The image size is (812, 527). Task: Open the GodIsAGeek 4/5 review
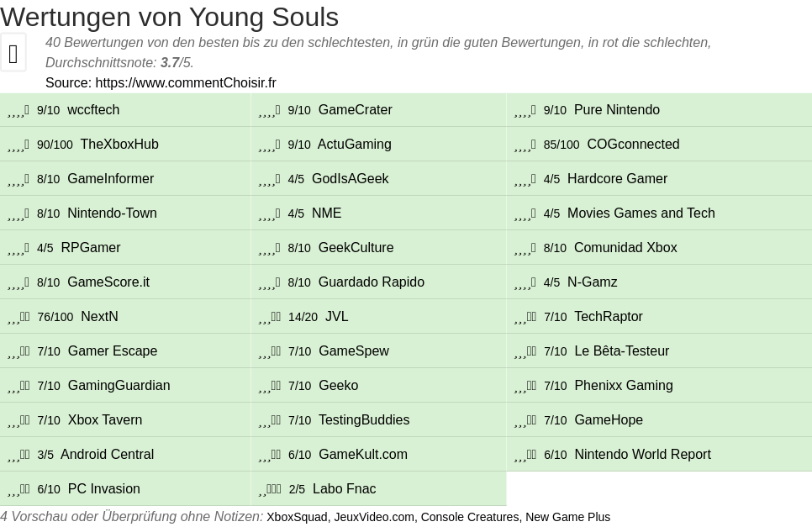pos(350,179)
